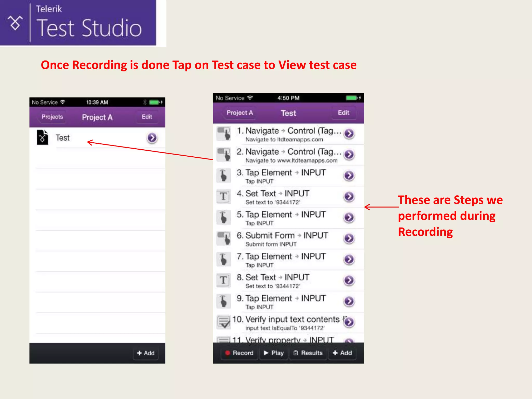Expand details arrow of step 2 Navigate
Viewport: 532px width, 399px height.
(x=349, y=155)
